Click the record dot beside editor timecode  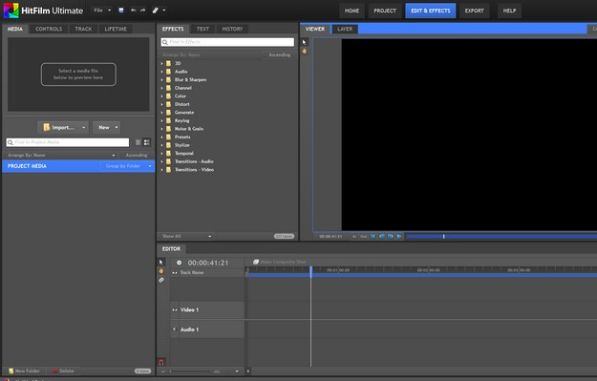coord(179,263)
